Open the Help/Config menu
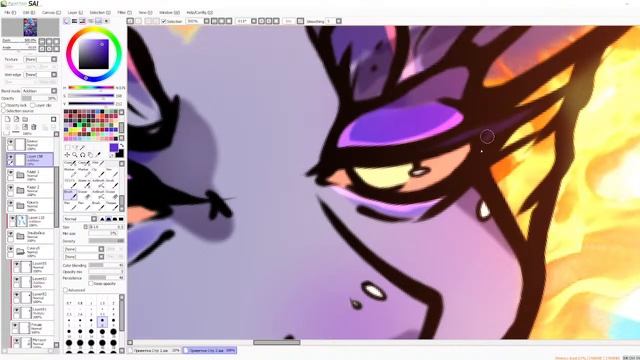 pos(199,13)
